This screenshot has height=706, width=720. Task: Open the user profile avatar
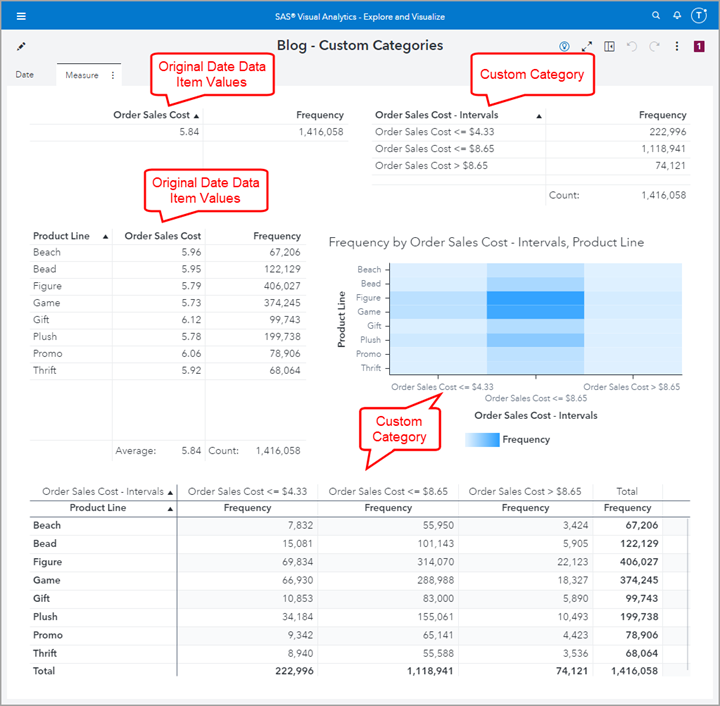pyautogui.click(x=699, y=16)
